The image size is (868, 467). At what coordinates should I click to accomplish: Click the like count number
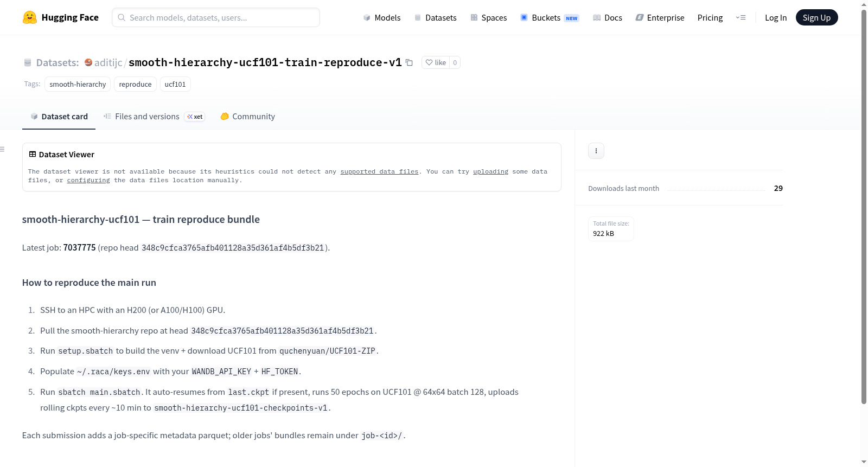tap(455, 63)
